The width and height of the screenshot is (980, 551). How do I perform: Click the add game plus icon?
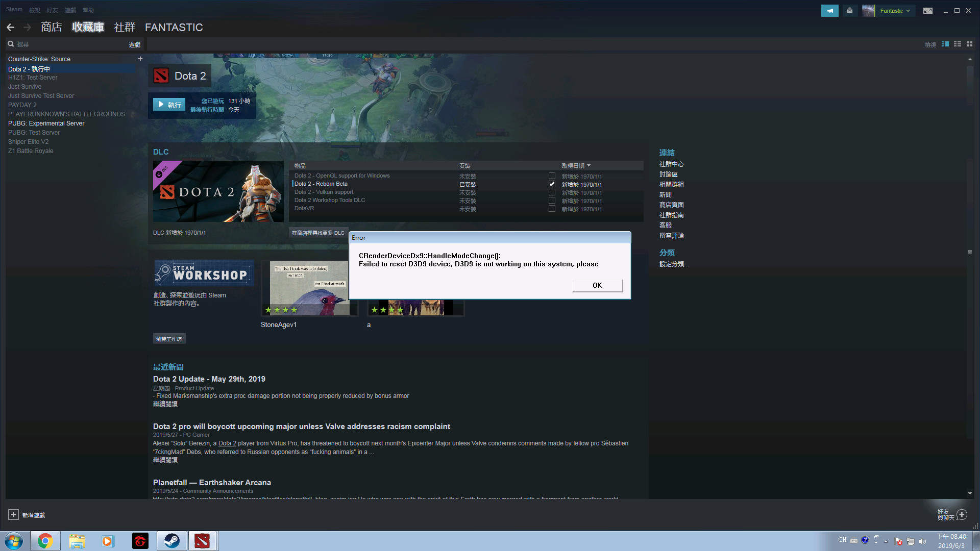point(14,515)
